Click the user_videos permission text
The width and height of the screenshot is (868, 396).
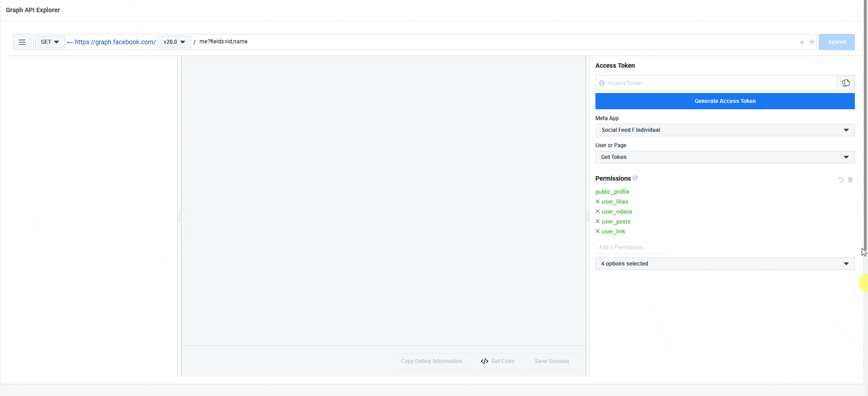(617, 212)
